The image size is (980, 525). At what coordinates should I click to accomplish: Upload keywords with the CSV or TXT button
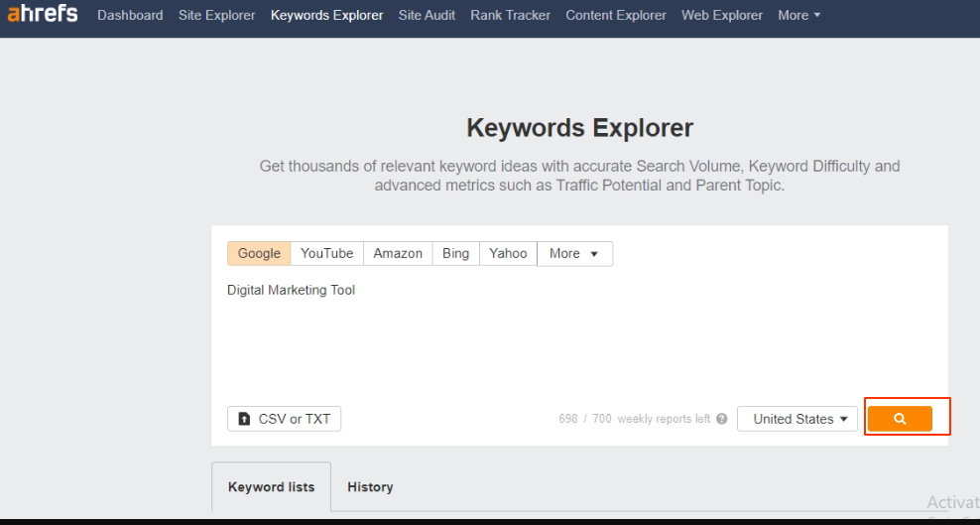[x=285, y=419]
